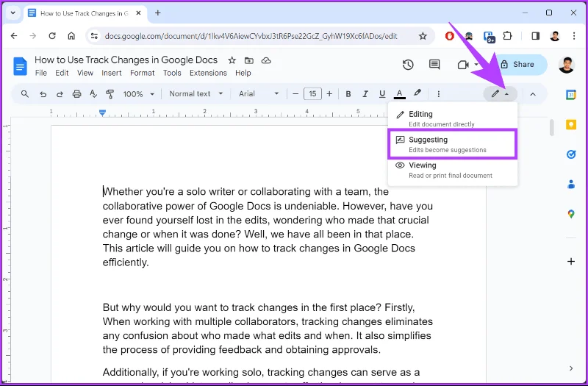The height and width of the screenshot is (386, 588).
Task: Bookmark this page star icon
Action: tap(423, 36)
